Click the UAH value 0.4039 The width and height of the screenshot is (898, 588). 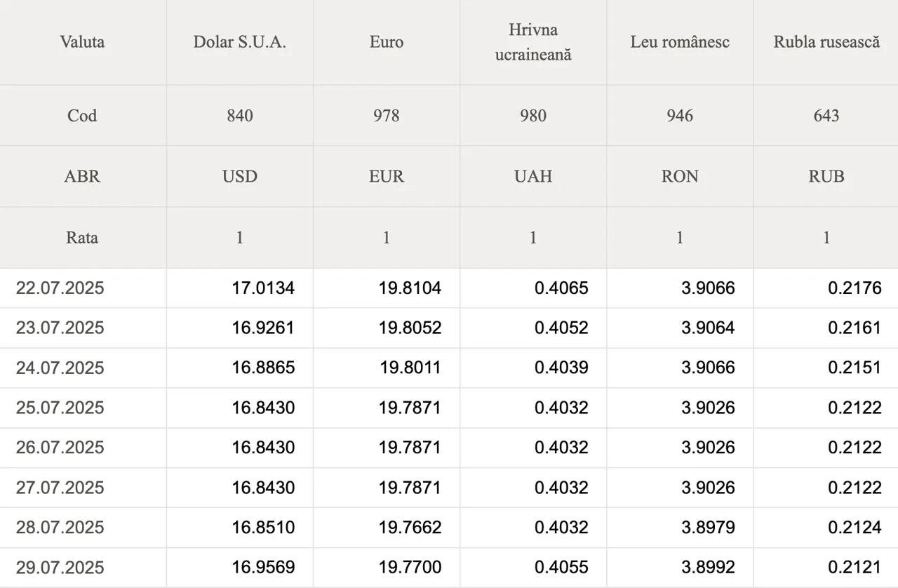561,368
